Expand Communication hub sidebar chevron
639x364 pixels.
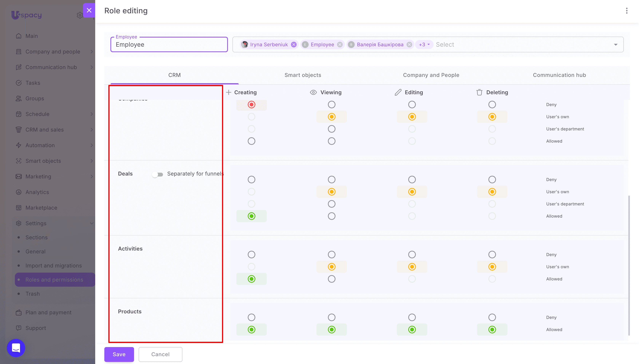click(92, 67)
